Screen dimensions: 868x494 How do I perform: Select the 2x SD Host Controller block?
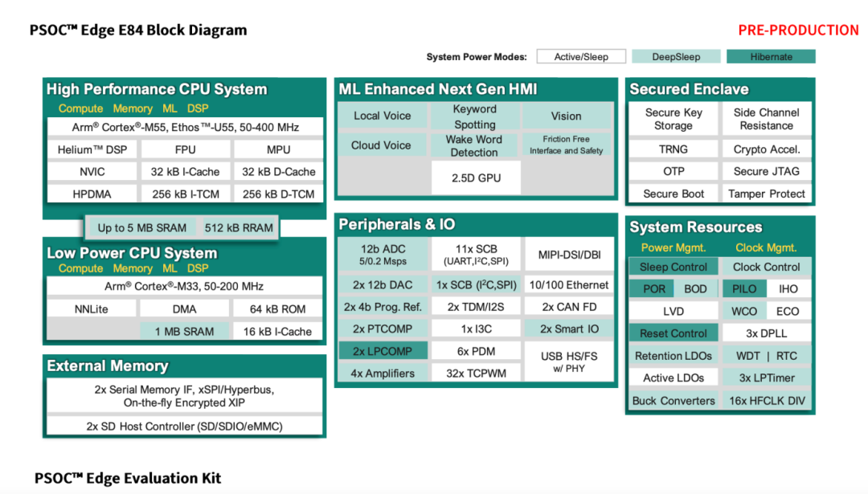185,426
